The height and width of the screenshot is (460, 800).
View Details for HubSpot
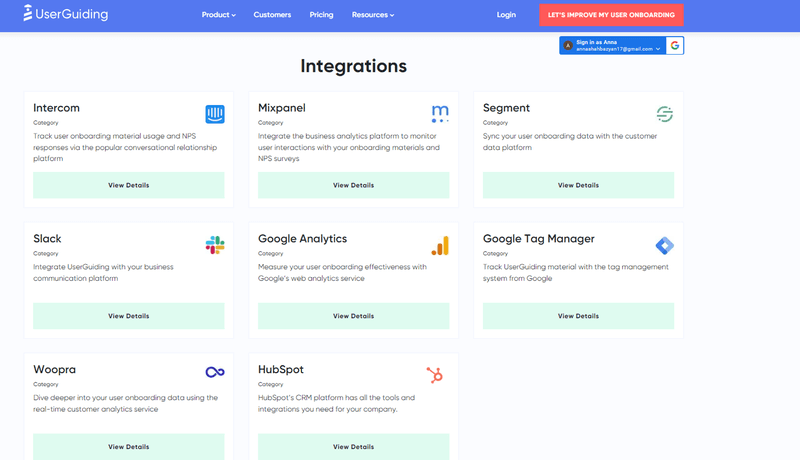tap(354, 447)
